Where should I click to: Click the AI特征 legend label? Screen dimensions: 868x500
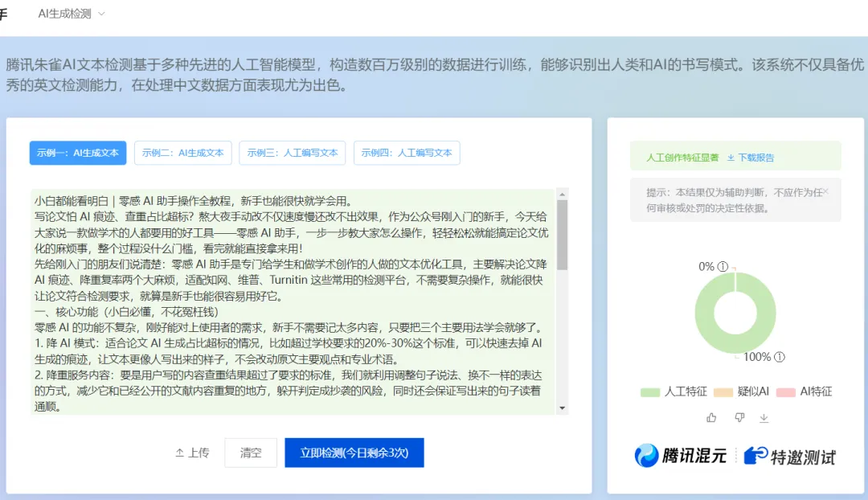(816, 391)
